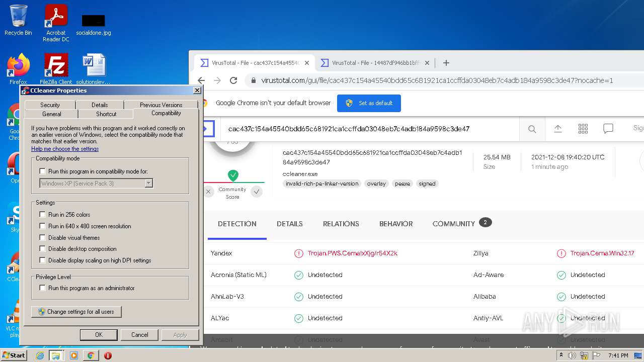Click the VirusTotal upload file icon

(558, 129)
